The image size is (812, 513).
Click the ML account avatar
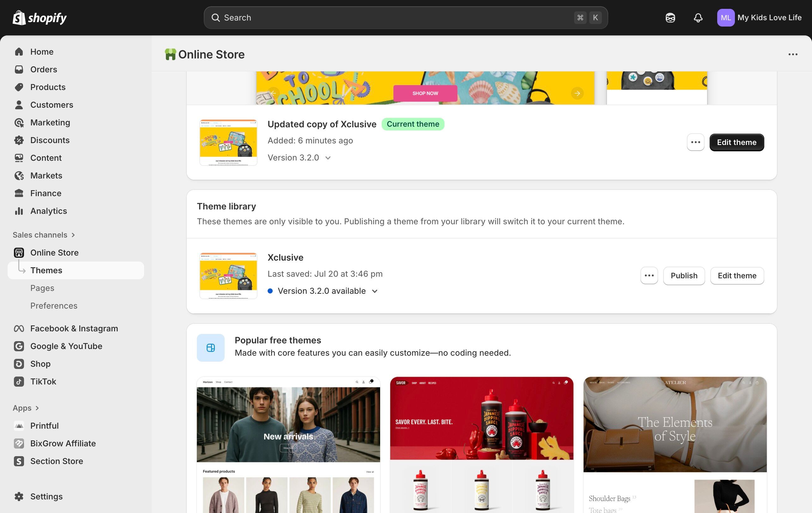pyautogui.click(x=725, y=17)
